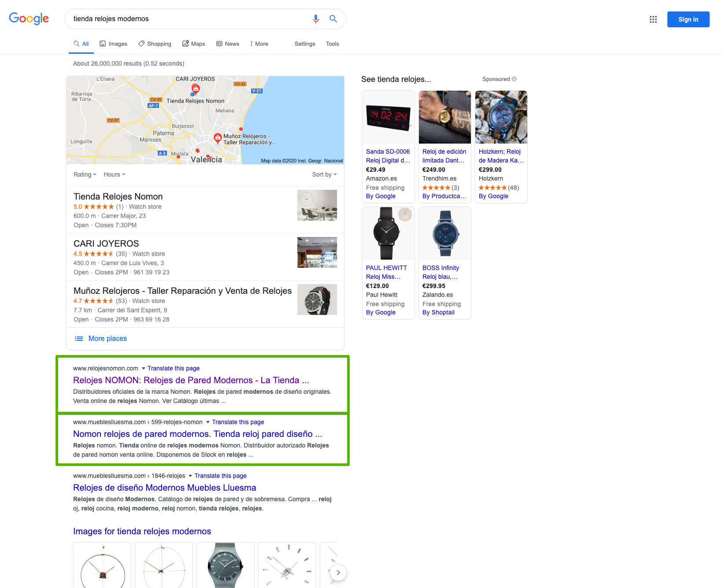Click Muñoz Relojeros watch photo

[317, 300]
